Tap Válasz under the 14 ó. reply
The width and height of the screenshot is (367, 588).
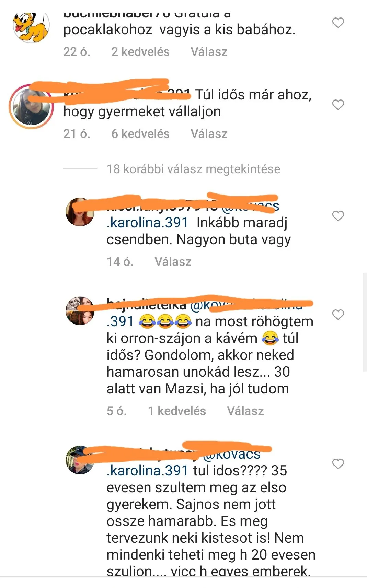[173, 262]
